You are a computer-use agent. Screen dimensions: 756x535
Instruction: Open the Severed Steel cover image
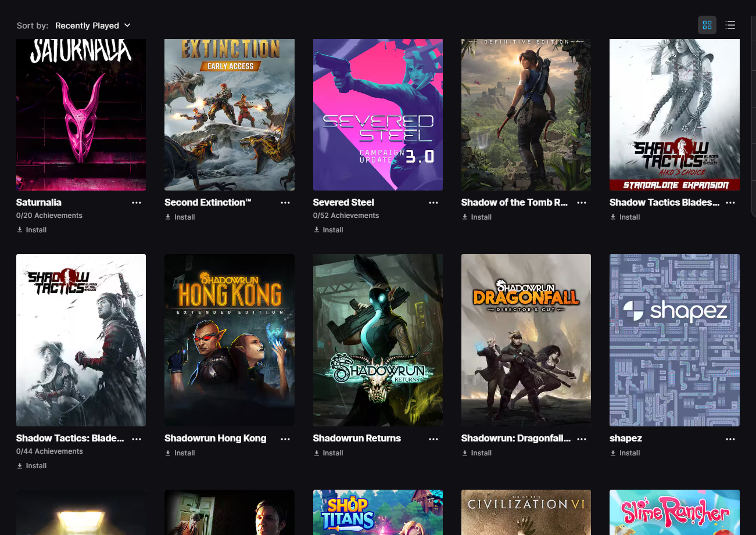click(x=378, y=114)
